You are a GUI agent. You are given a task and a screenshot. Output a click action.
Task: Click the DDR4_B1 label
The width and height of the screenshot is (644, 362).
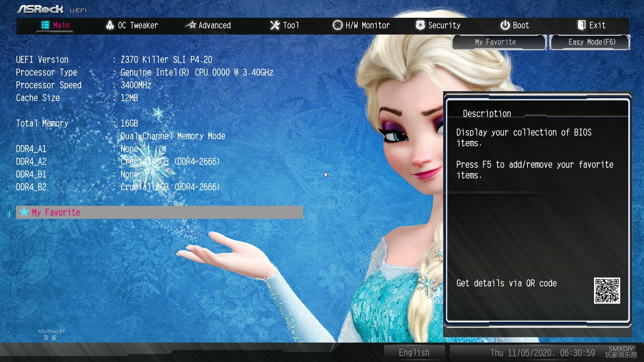click(x=31, y=174)
